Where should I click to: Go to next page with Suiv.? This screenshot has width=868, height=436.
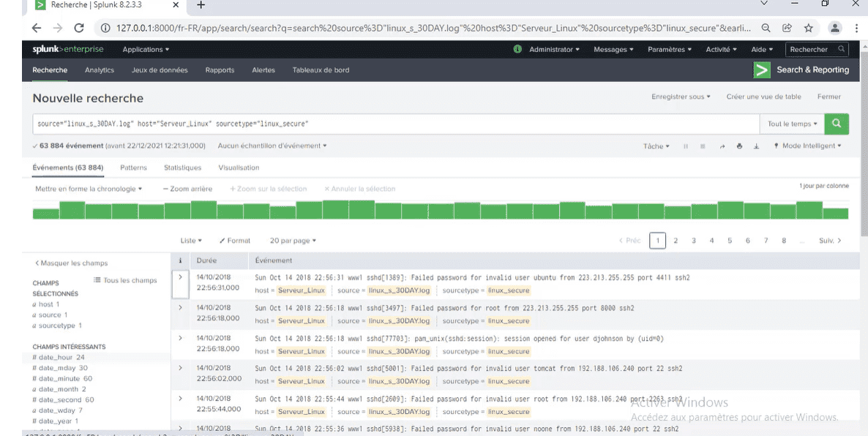(x=831, y=241)
